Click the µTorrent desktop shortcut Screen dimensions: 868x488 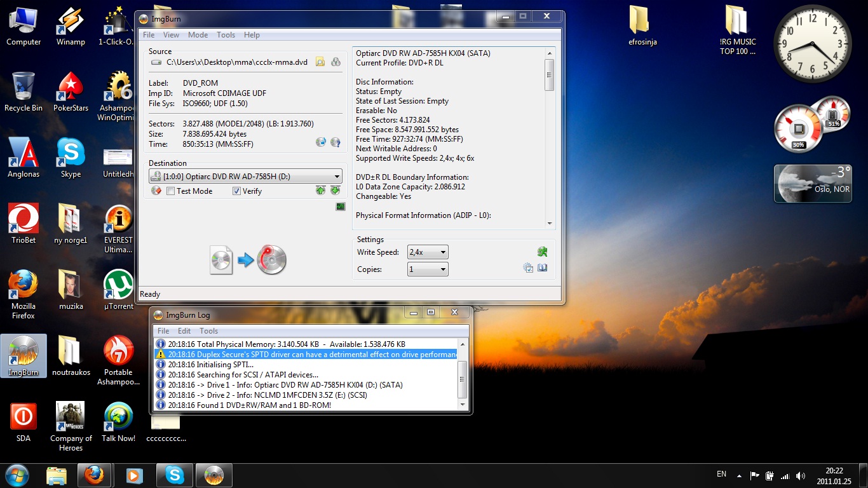click(119, 290)
